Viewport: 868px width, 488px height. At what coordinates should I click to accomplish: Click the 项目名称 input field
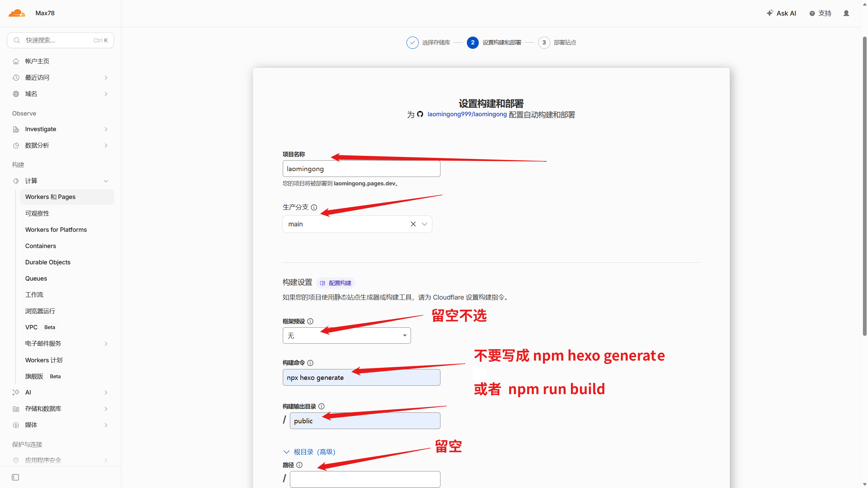361,169
